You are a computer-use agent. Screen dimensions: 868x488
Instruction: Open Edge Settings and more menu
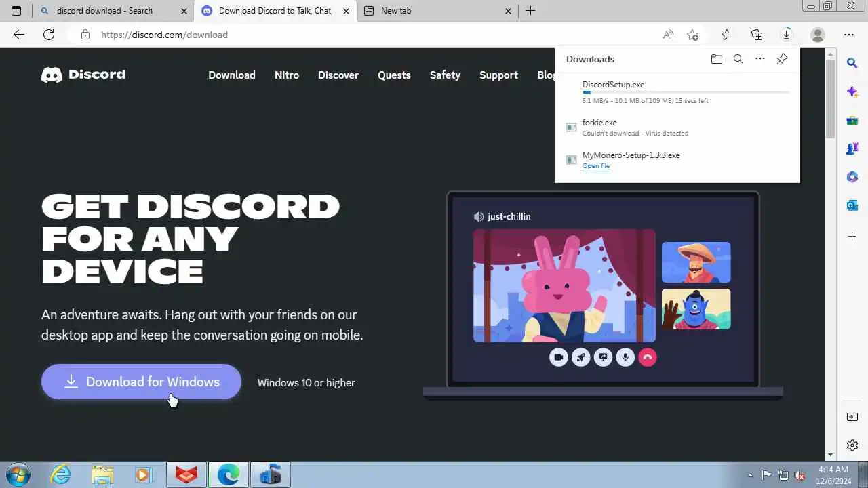[x=849, y=35]
